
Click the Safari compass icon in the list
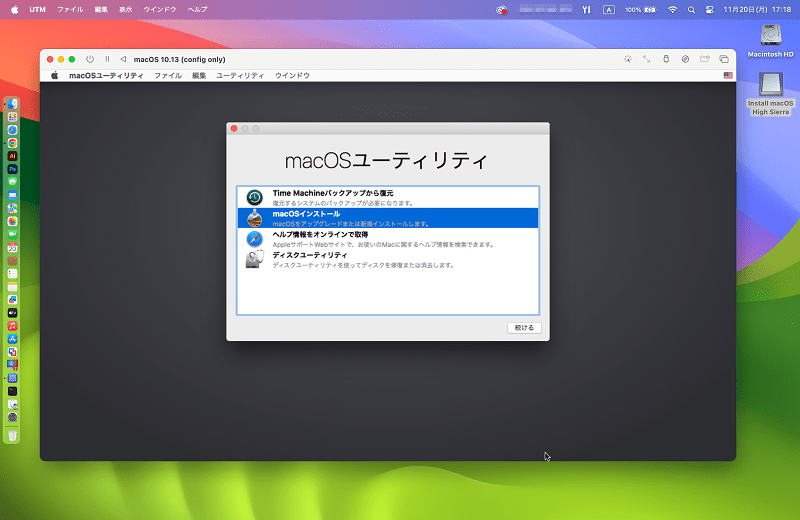[x=255, y=239]
